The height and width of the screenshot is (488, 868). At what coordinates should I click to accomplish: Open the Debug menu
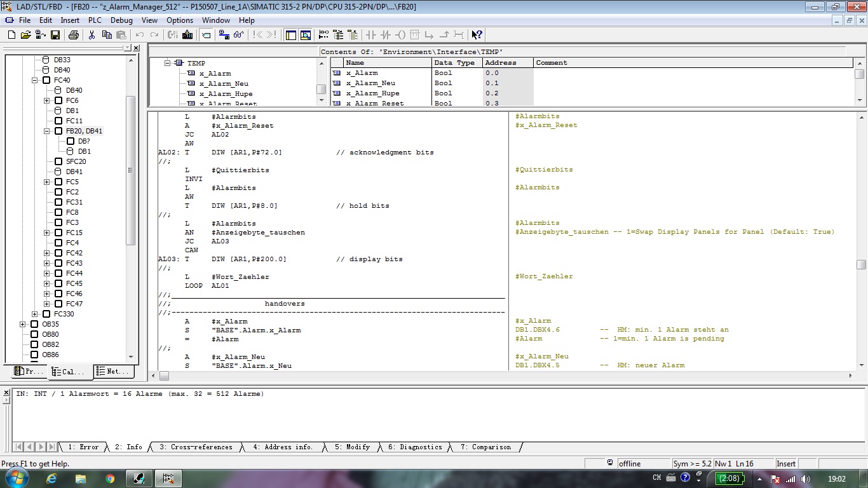[x=121, y=20]
